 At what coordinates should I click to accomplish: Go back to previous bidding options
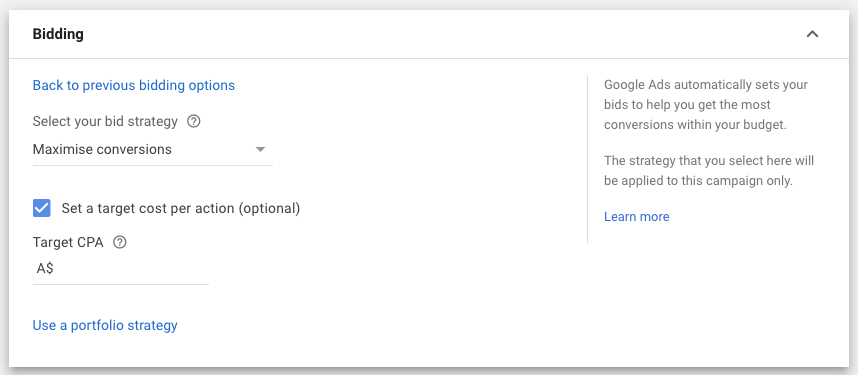(x=134, y=85)
